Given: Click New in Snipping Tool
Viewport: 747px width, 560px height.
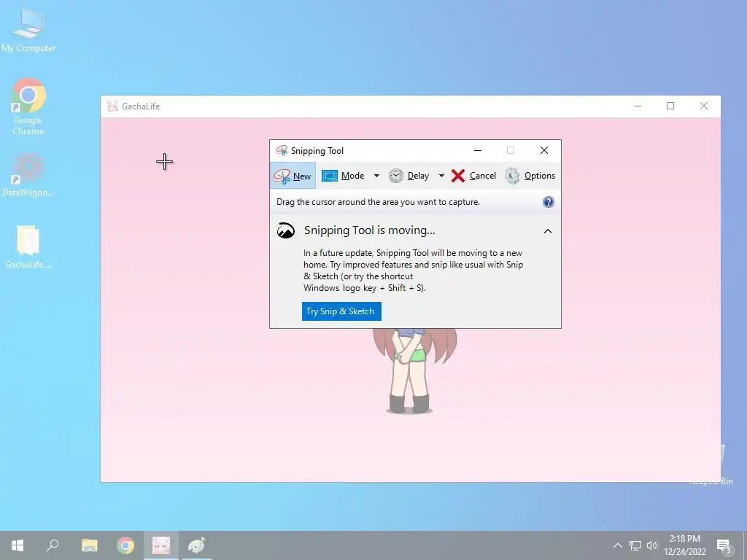Looking at the screenshot, I should (293, 176).
